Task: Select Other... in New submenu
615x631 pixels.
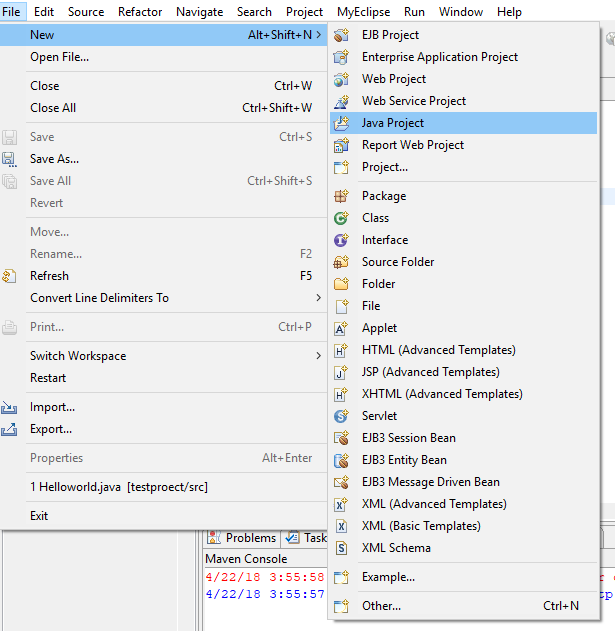Action: (464, 606)
